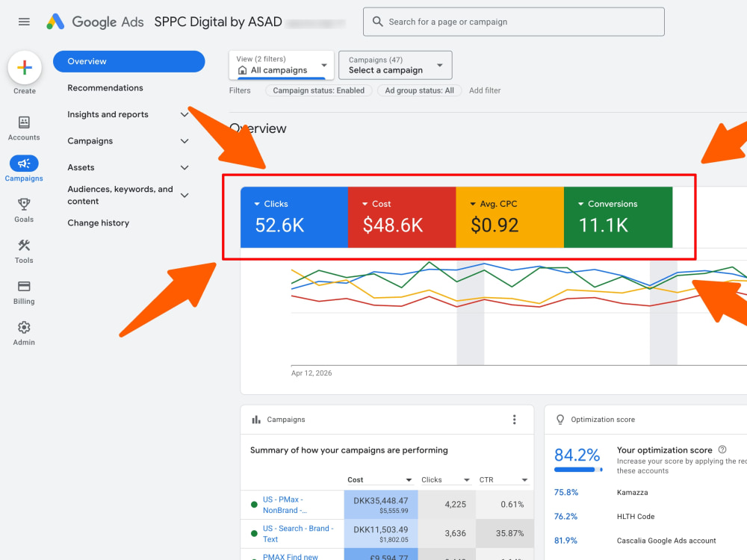This screenshot has width=747, height=560.
Task: Open the hamburger main menu
Action: click(24, 22)
